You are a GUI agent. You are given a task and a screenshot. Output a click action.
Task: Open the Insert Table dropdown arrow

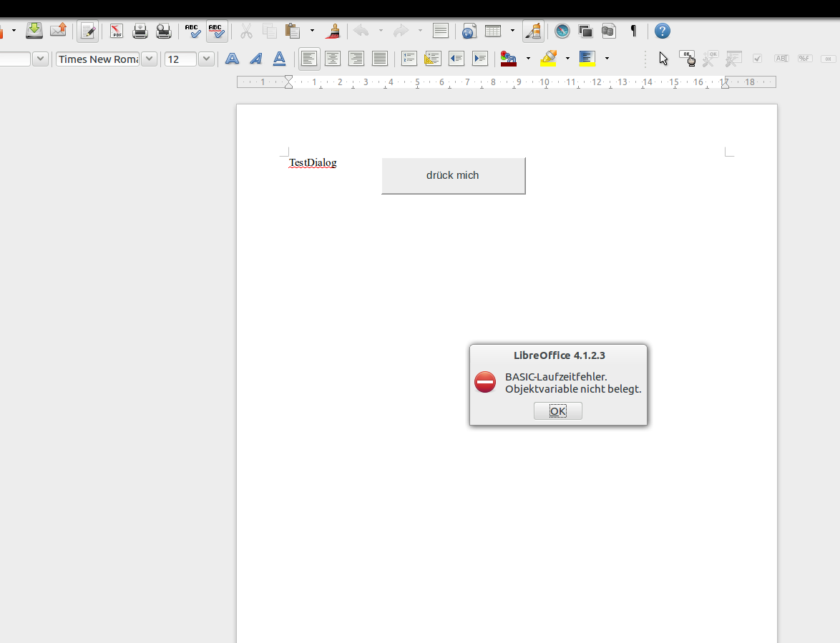[x=512, y=31]
